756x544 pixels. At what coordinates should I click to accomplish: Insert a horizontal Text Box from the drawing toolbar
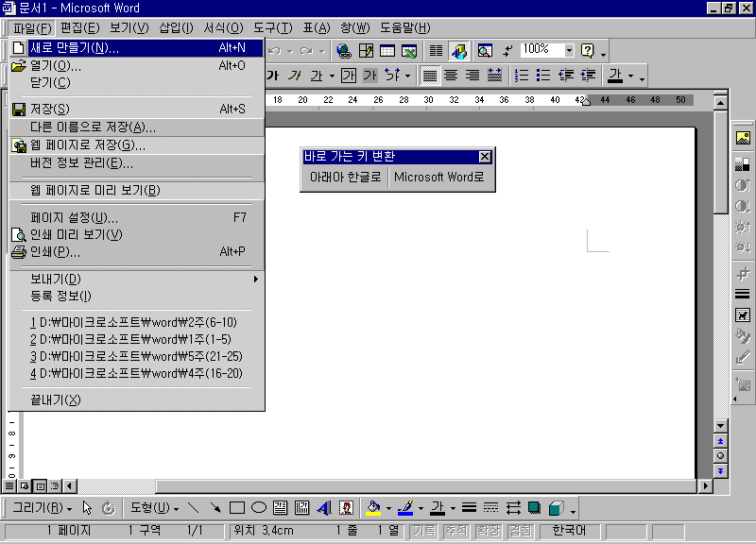[x=280, y=508]
